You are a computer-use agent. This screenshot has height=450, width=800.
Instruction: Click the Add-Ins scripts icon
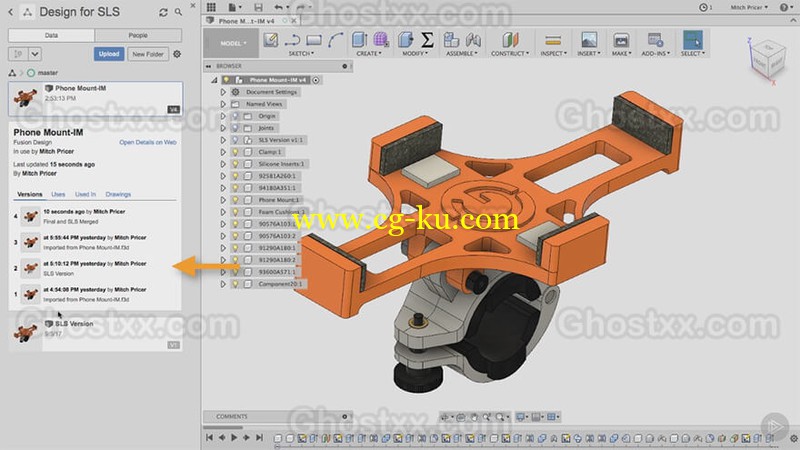point(655,40)
